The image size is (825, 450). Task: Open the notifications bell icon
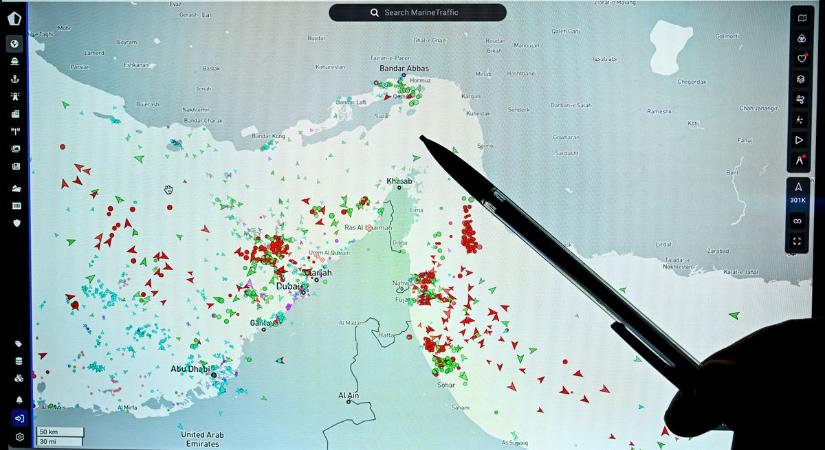pyautogui.click(x=18, y=399)
